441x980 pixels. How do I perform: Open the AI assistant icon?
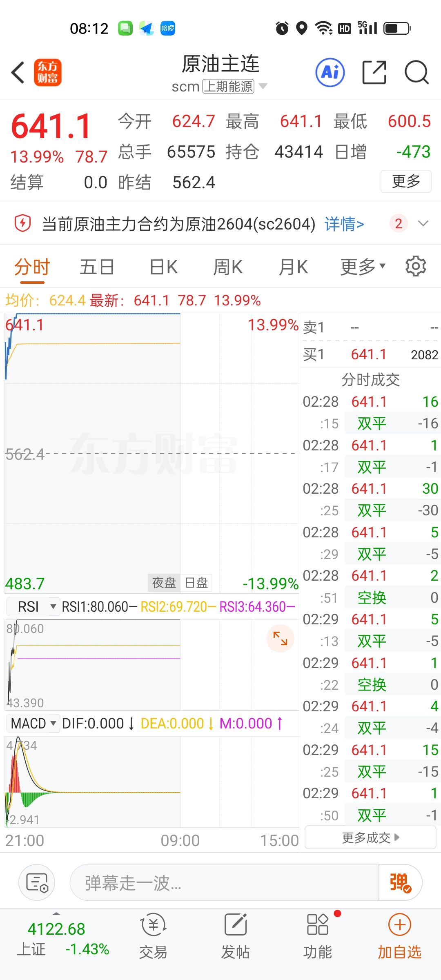pos(330,73)
